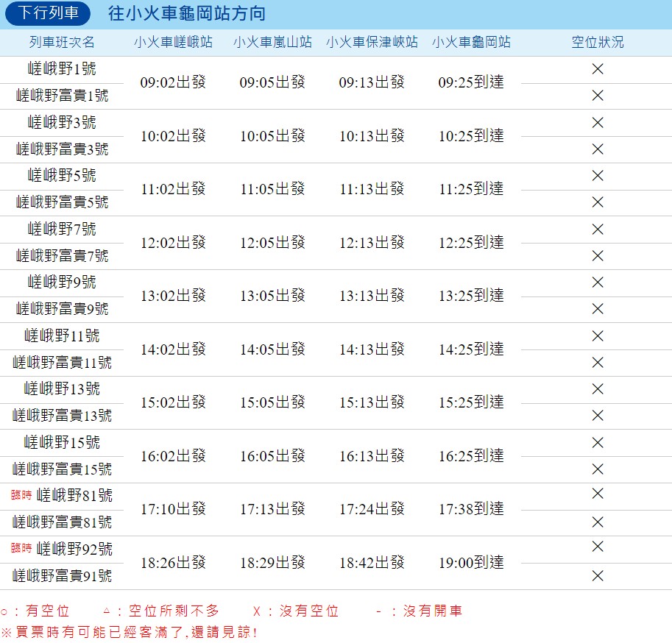Click the sold-out X for 嵯峨野9號

(598, 282)
